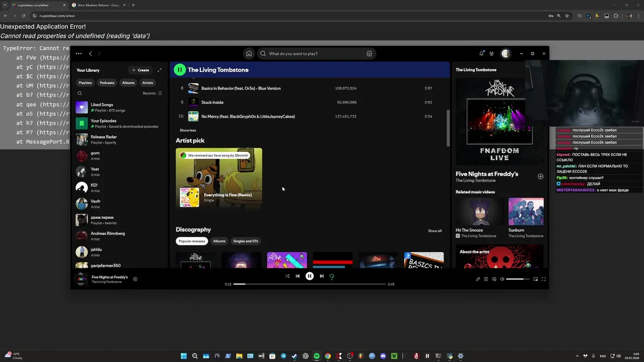Open the About the artist card
Image resolution: width=644 pixels, height=362 pixels.
coord(500,256)
